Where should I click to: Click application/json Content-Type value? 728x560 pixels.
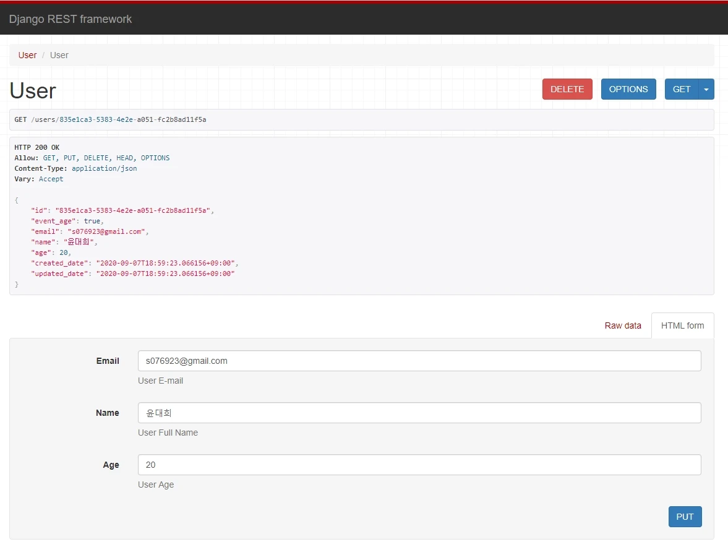(104, 168)
